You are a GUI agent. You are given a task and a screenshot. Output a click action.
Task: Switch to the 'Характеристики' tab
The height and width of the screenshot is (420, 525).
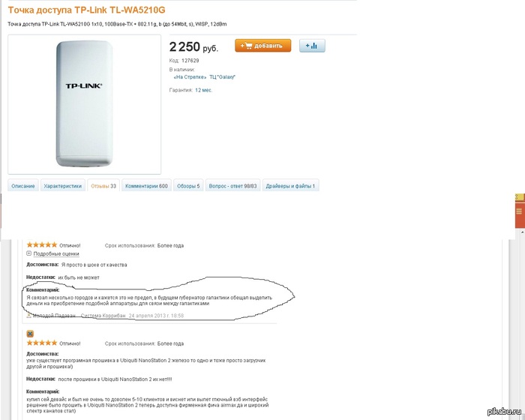click(61, 186)
